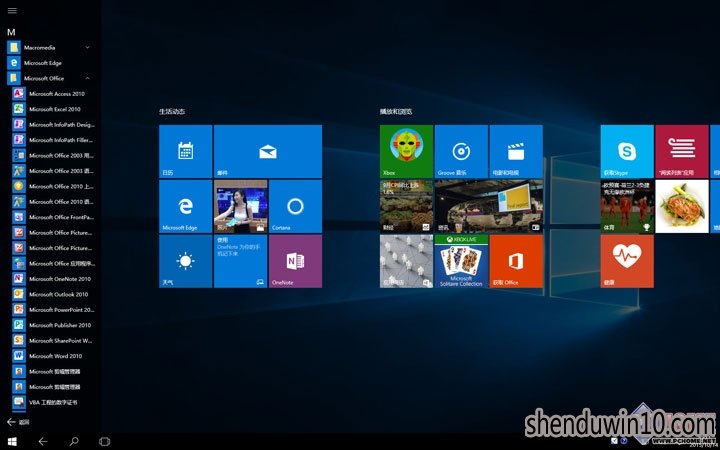Screen dimensions: 720x450
Task: Launch the Microsoft Edge tile
Action: pyautogui.click(x=186, y=206)
